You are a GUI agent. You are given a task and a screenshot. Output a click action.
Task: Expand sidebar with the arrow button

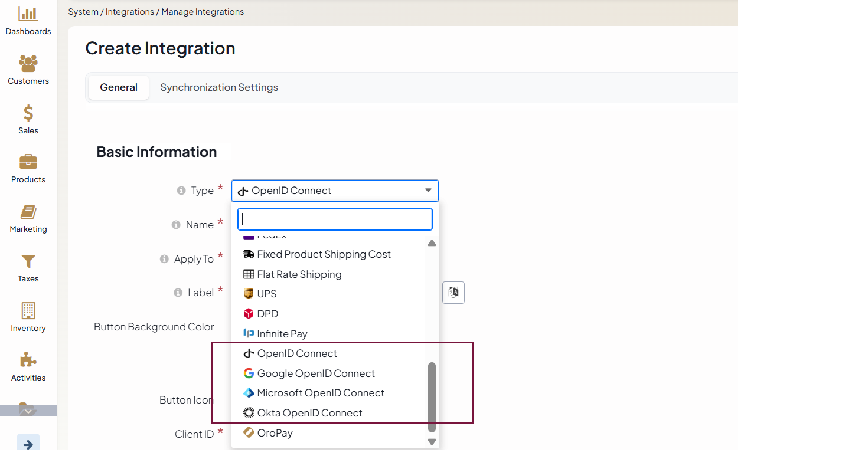tap(28, 444)
